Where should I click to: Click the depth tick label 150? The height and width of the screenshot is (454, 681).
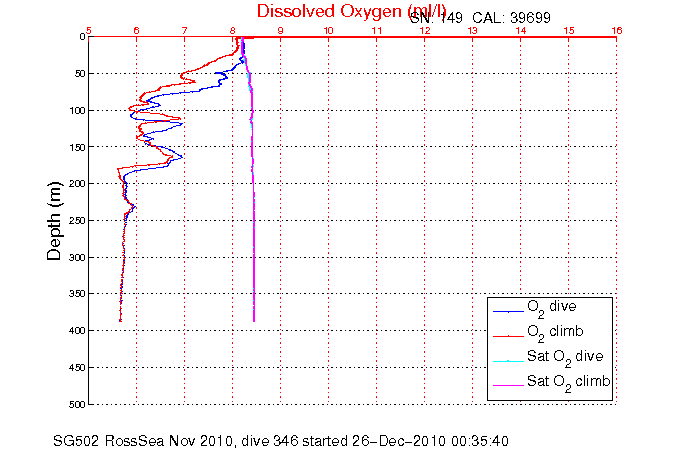(77, 147)
